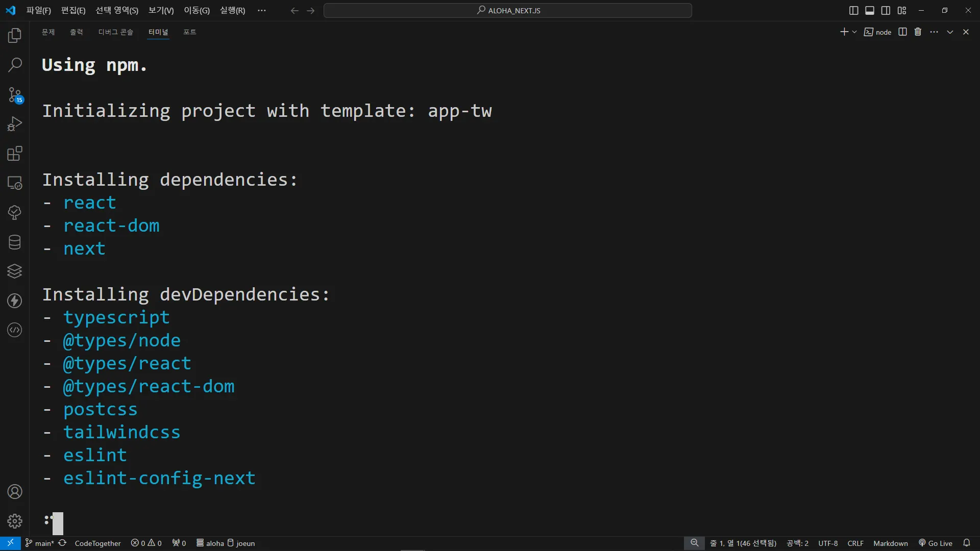Split the terminal pane

click(902, 32)
